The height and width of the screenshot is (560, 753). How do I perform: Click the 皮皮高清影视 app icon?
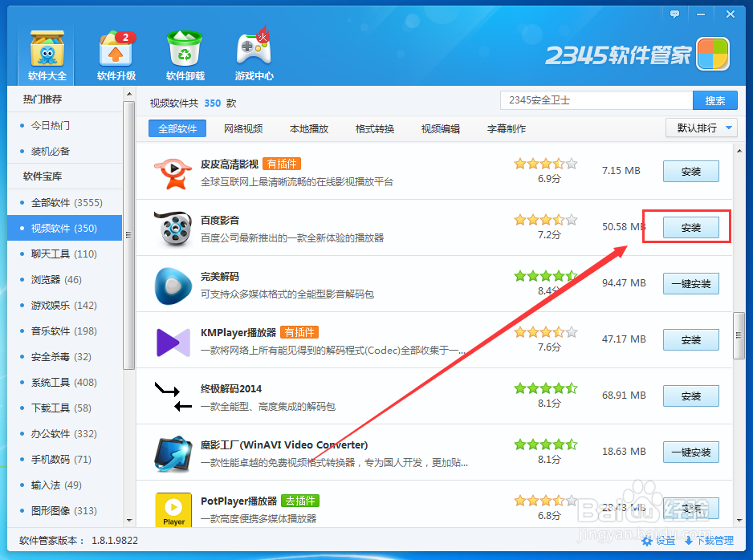173,173
